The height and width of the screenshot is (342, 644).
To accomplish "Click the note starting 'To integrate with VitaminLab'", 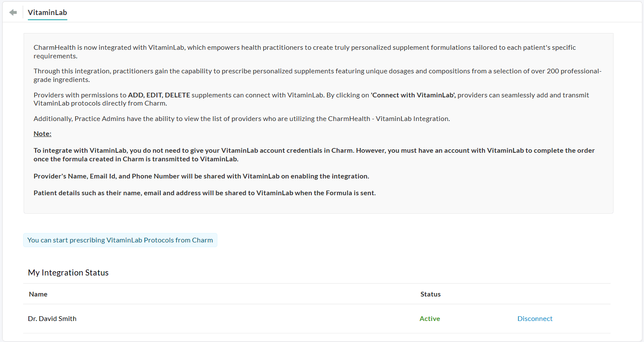I will tap(314, 154).
